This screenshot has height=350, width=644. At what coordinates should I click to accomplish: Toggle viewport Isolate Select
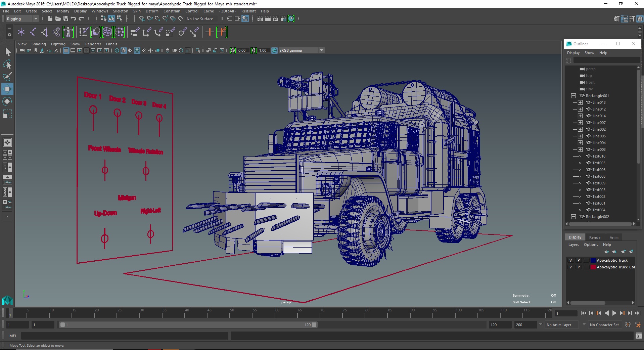click(198, 50)
